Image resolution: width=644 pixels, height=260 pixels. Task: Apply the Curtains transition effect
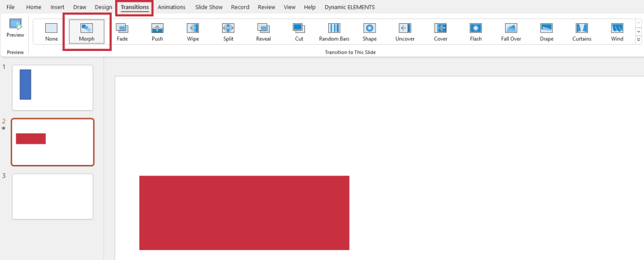tap(581, 31)
